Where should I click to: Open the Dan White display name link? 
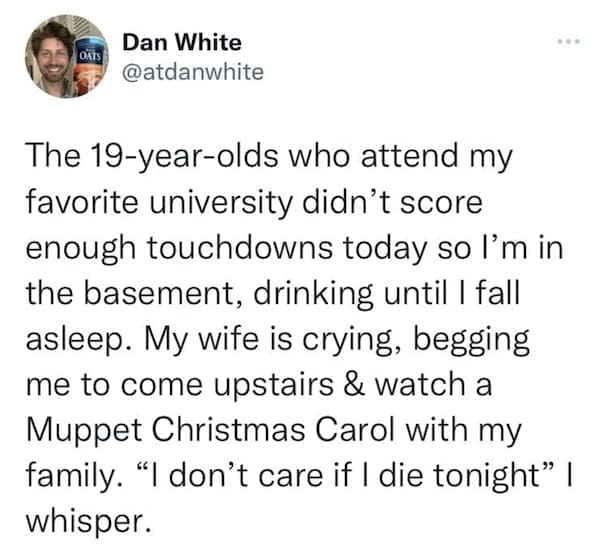coord(181,42)
